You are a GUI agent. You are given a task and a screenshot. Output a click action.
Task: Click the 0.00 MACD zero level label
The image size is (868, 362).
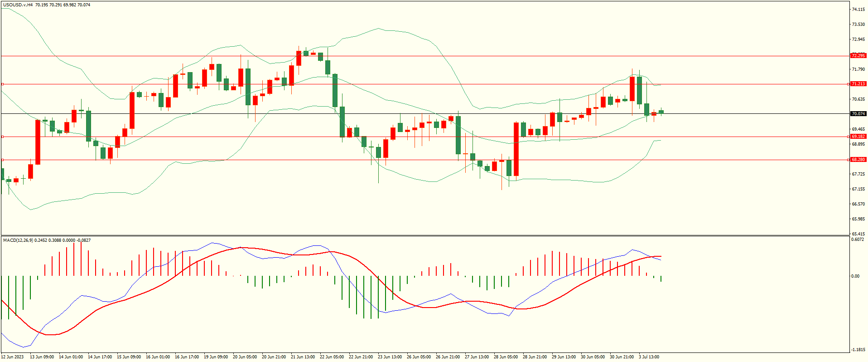pyautogui.click(x=855, y=276)
